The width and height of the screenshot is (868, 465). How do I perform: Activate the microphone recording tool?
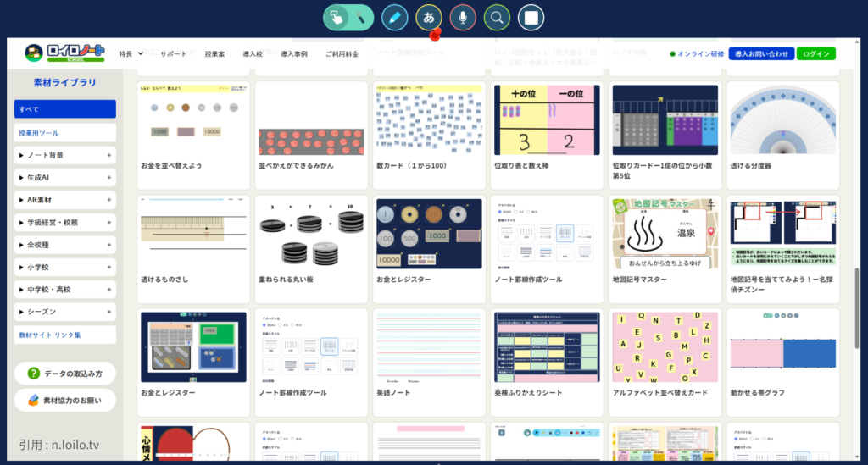(463, 17)
